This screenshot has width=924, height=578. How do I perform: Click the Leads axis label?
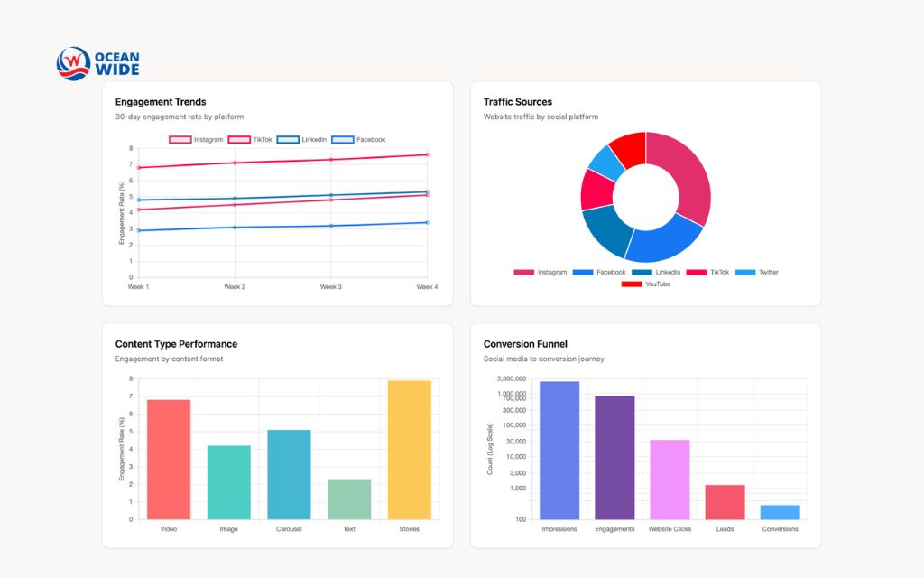point(725,529)
